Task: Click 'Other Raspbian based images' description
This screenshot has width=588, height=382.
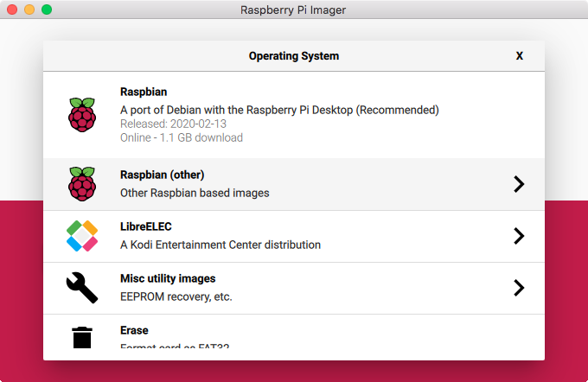Action: (x=195, y=193)
